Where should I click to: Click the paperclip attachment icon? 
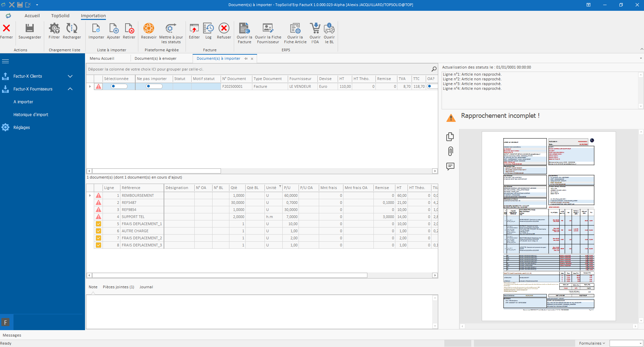click(450, 151)
